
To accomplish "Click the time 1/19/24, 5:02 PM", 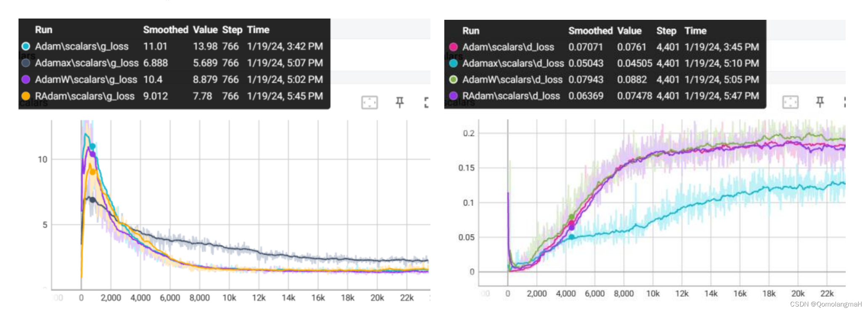I will coord(285,80).
